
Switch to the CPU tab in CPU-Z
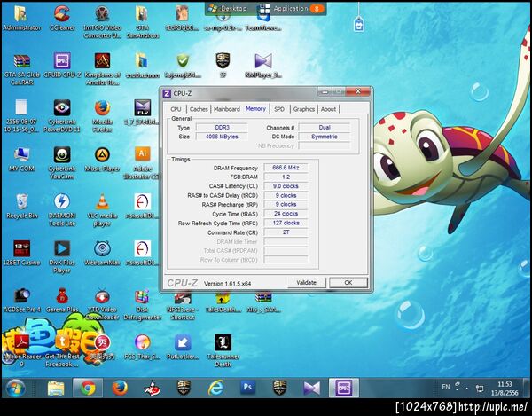[x=176, y=109]
